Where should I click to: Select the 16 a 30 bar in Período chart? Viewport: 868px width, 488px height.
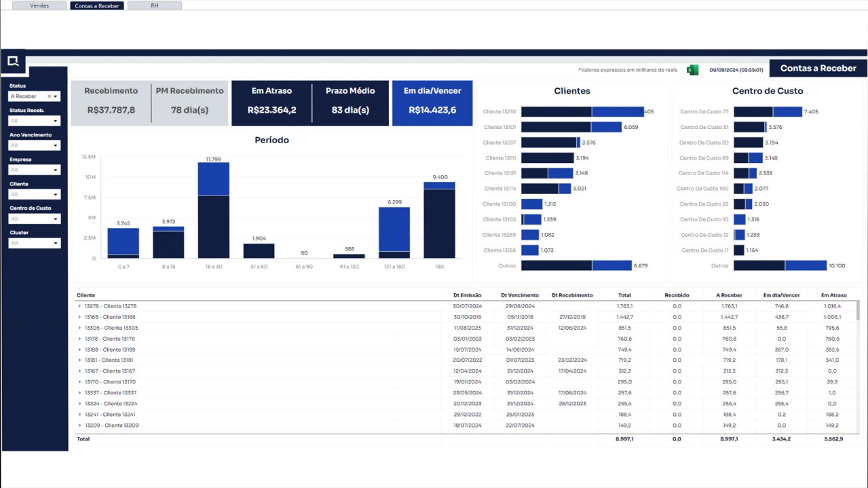(x=213, y=210)
